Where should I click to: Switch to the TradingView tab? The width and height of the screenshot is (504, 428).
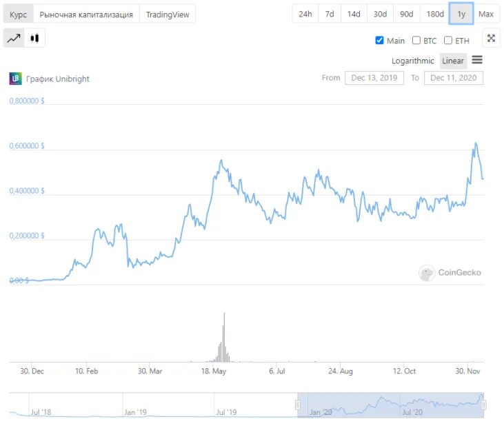click(168, 14)
